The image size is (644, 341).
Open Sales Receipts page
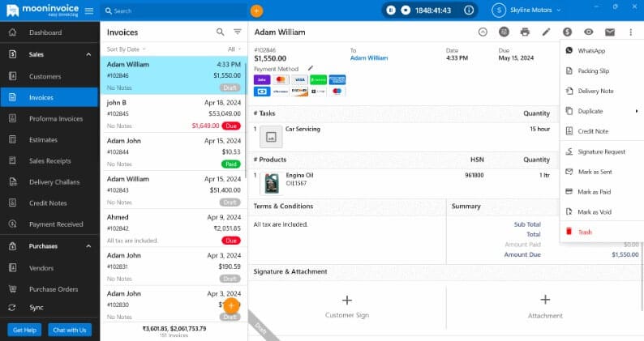tap(49, 161)
